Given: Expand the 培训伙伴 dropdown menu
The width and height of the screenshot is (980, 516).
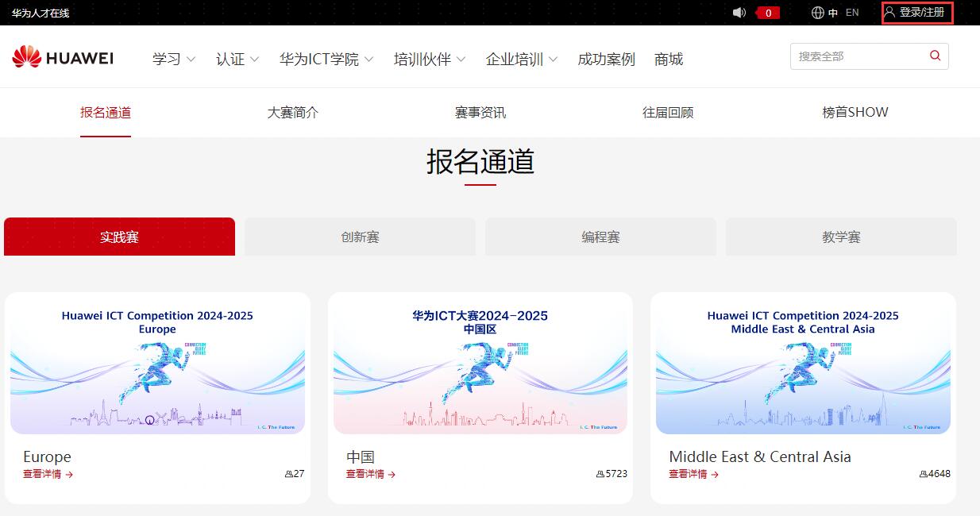Looking at the screenshot, I should point(430,59).
